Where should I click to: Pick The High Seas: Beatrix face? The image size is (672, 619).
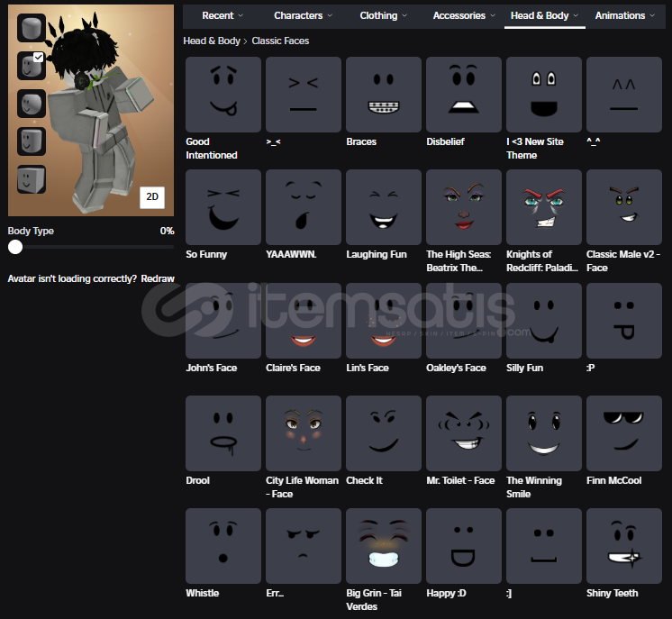point(464,207)
